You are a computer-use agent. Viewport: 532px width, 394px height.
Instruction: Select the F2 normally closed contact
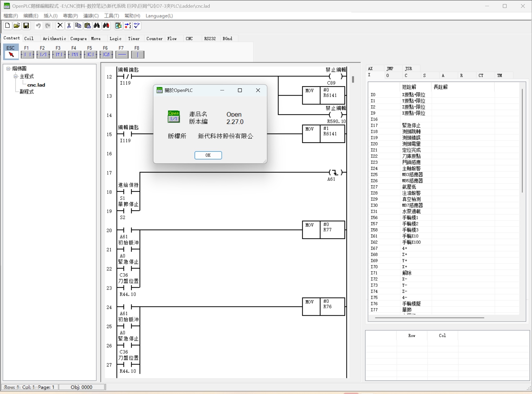click(x=43, y=54)
